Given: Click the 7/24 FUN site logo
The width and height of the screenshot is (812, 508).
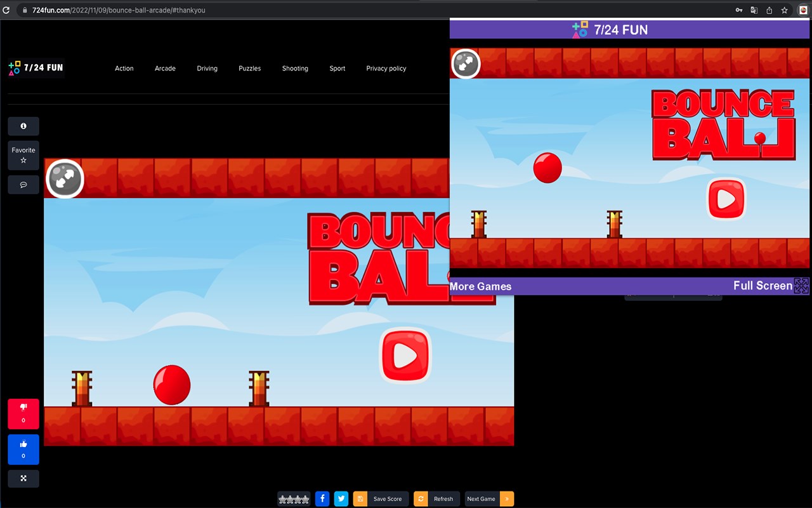Looking at the screenshot, I should tap(36, 68).
